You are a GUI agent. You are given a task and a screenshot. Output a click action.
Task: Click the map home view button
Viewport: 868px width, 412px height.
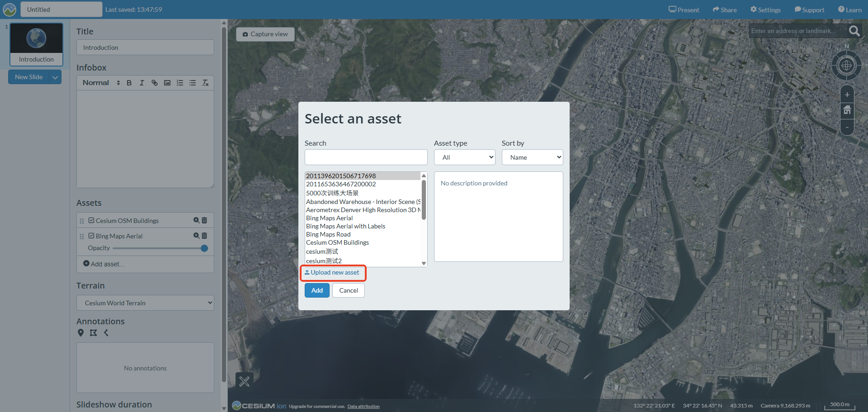point(847,110)
